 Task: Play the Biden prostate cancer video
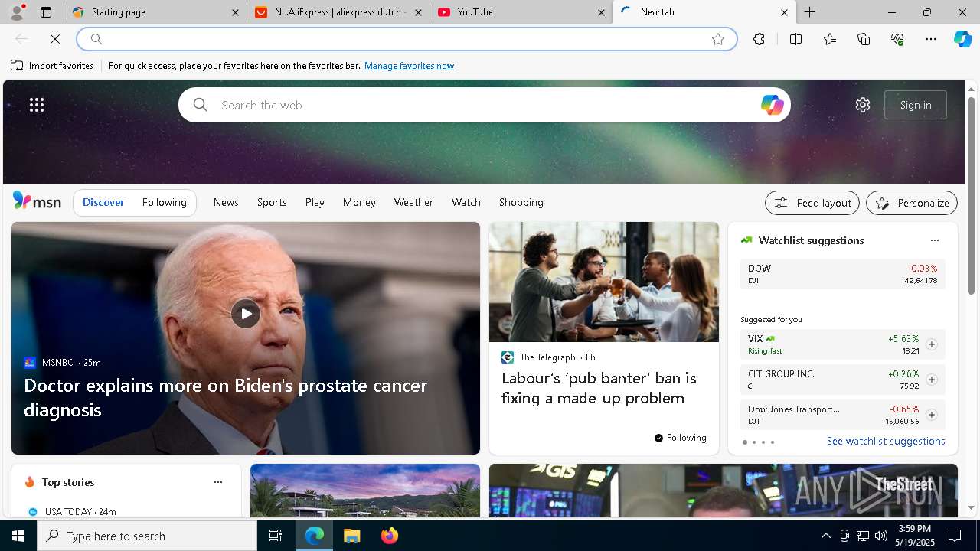click(246, 314)
